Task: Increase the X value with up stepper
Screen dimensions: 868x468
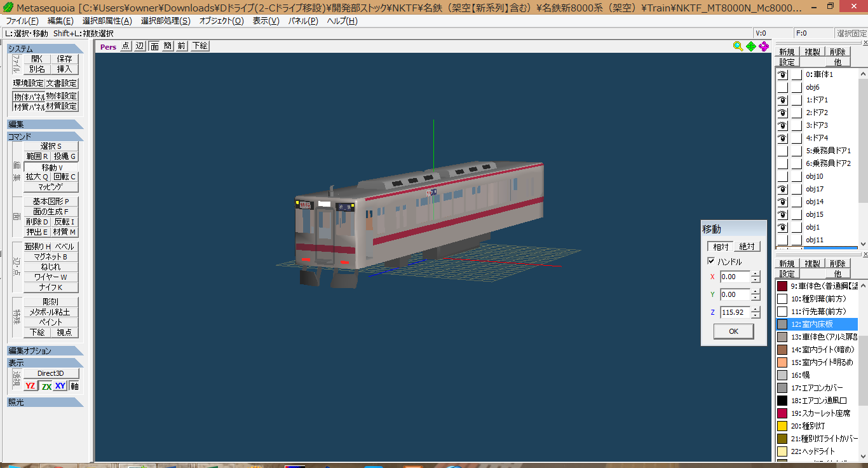Action: click(x=756, y=274)
